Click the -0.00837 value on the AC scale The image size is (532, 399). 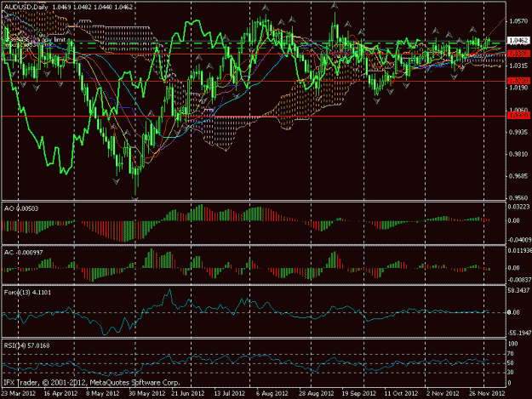[519, 280]
